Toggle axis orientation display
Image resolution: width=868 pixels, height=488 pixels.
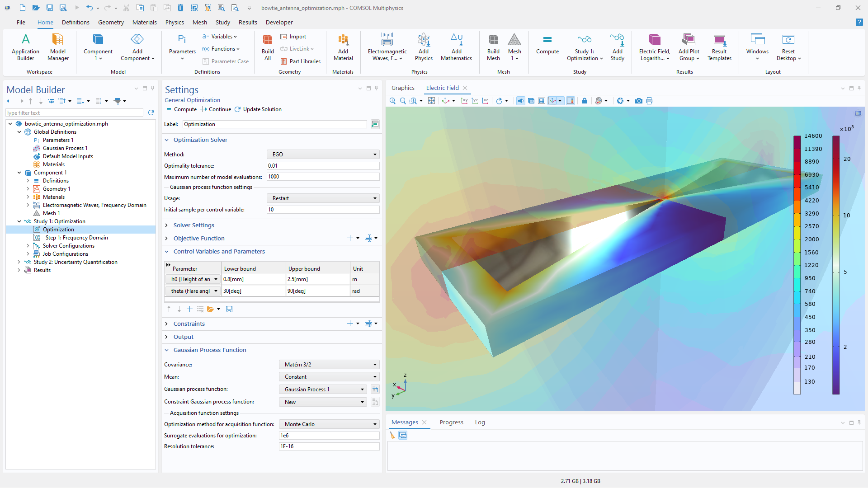pos(552,101)
